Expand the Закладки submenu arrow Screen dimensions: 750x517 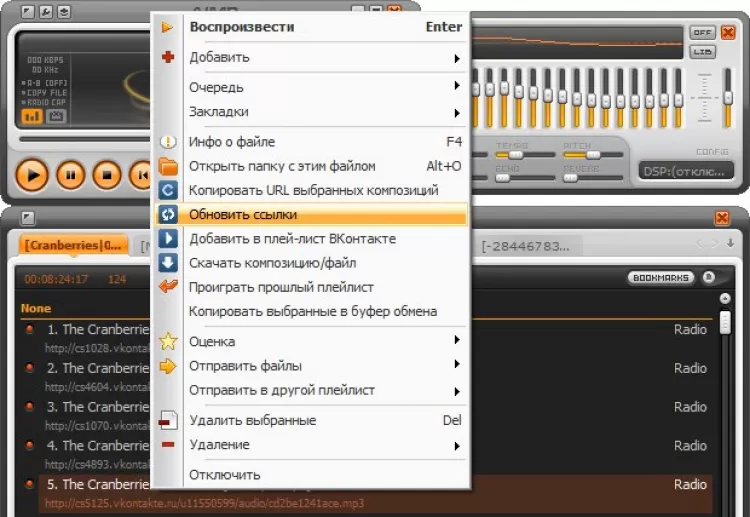(x=457, y=113)
